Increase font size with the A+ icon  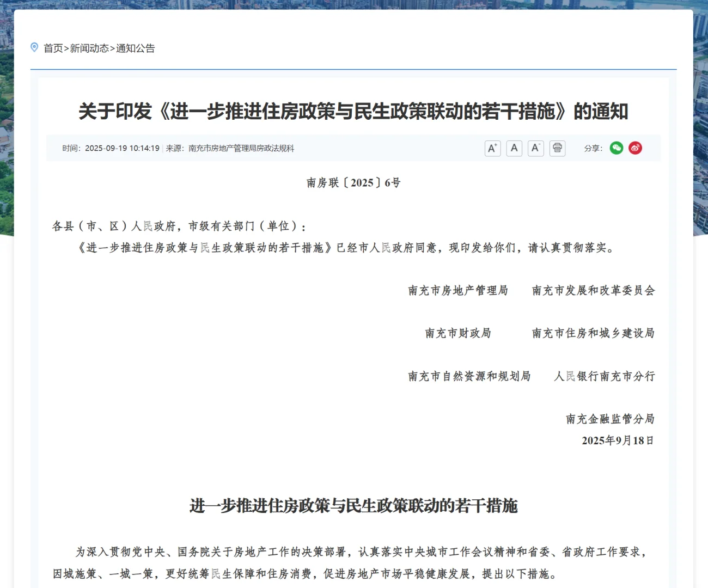(492, 148)
